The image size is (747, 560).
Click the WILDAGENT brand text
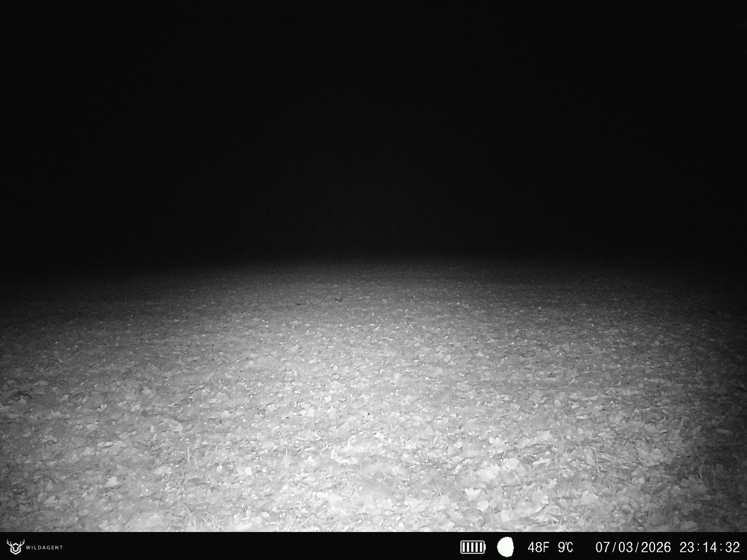coord(44,548)
